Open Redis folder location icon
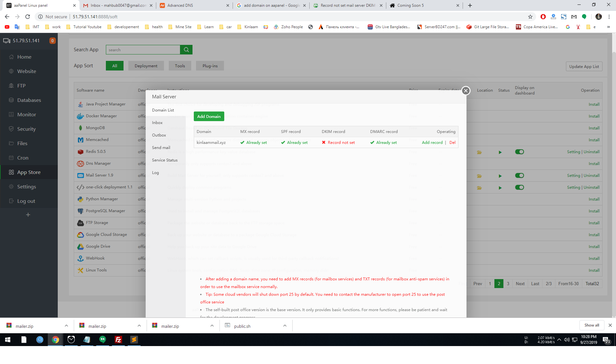The height and width of the screenshot is (364, 616). click(x=479, y=152)
